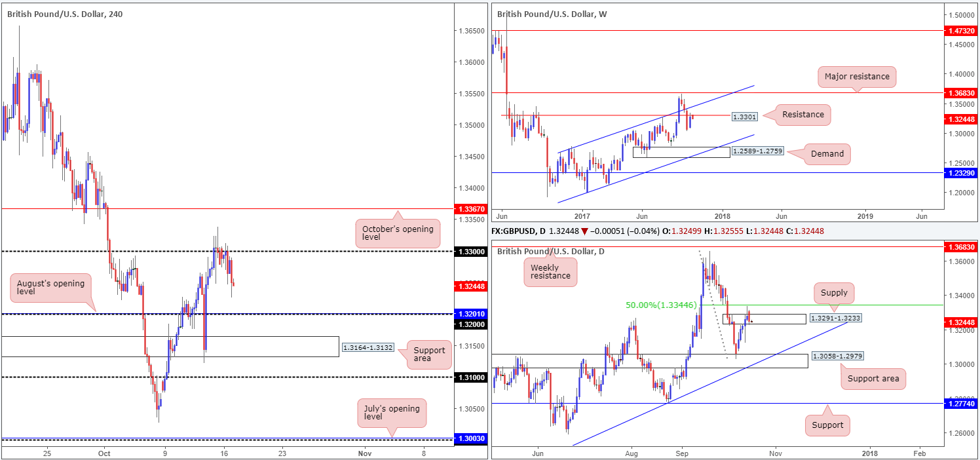The height and width of the screenshot is (460, 980).
Task: Click the "2019" label on the weekly time axis
Action: [865, 216]
